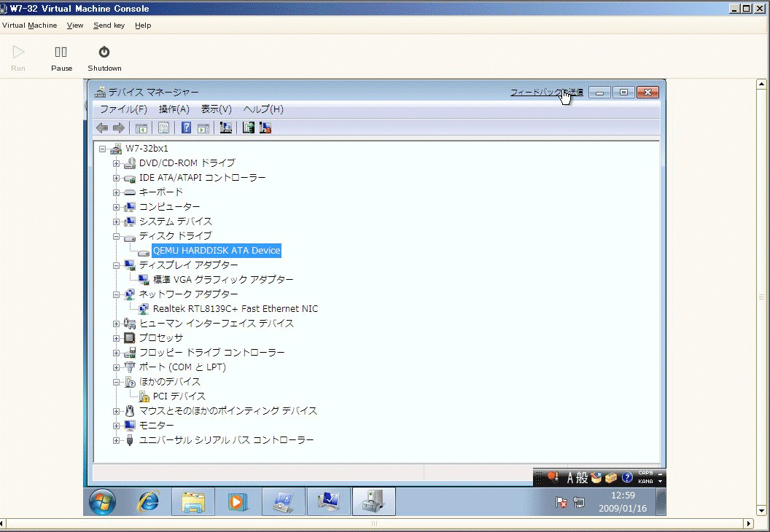Click the Realtek RTL8139C+ network adapter icon
This screenshot has height=532, width=770.
coord(144,309)
